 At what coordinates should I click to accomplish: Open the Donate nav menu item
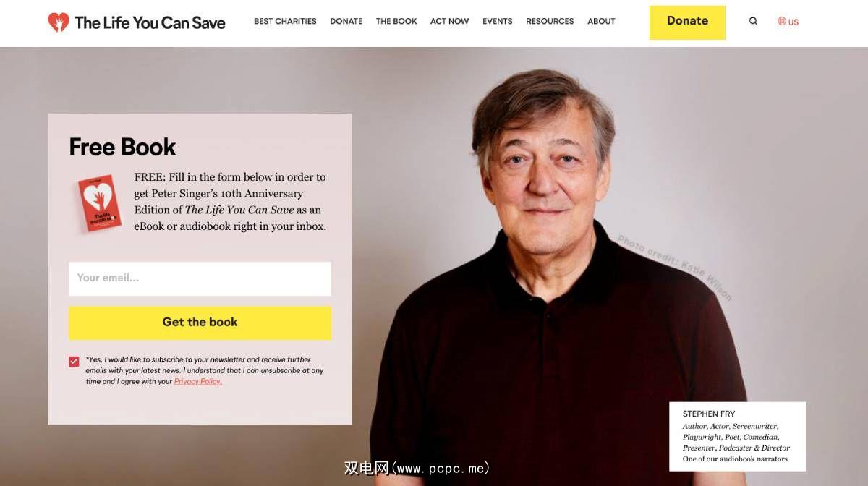click(346, 22)
